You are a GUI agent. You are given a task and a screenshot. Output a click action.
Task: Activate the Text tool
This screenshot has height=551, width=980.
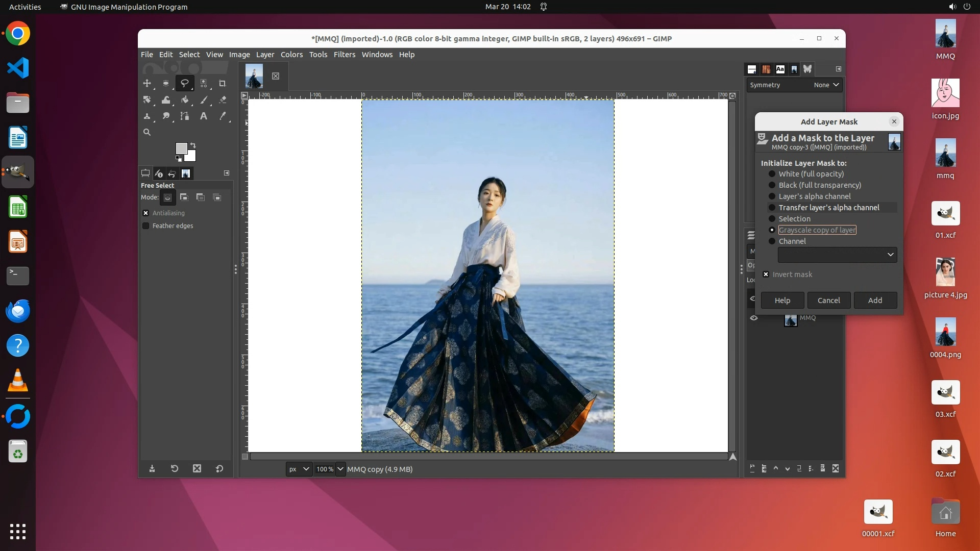[x=203, y=116]
